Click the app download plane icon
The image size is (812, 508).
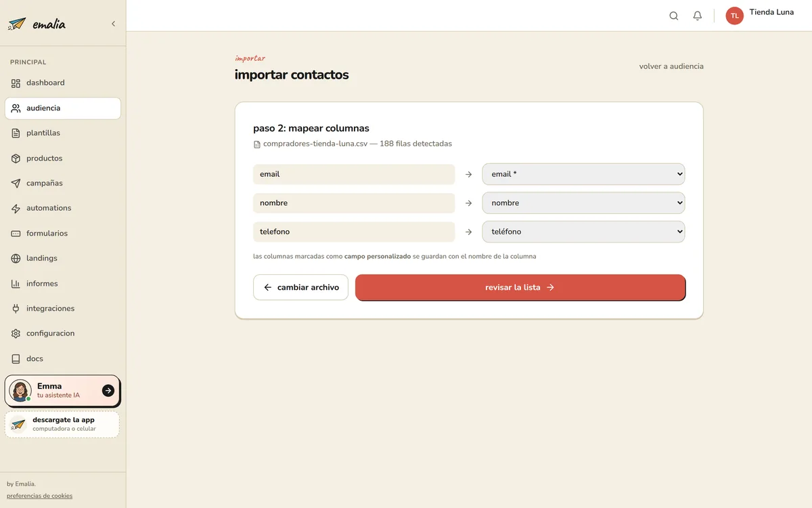(x=18, y=425)
